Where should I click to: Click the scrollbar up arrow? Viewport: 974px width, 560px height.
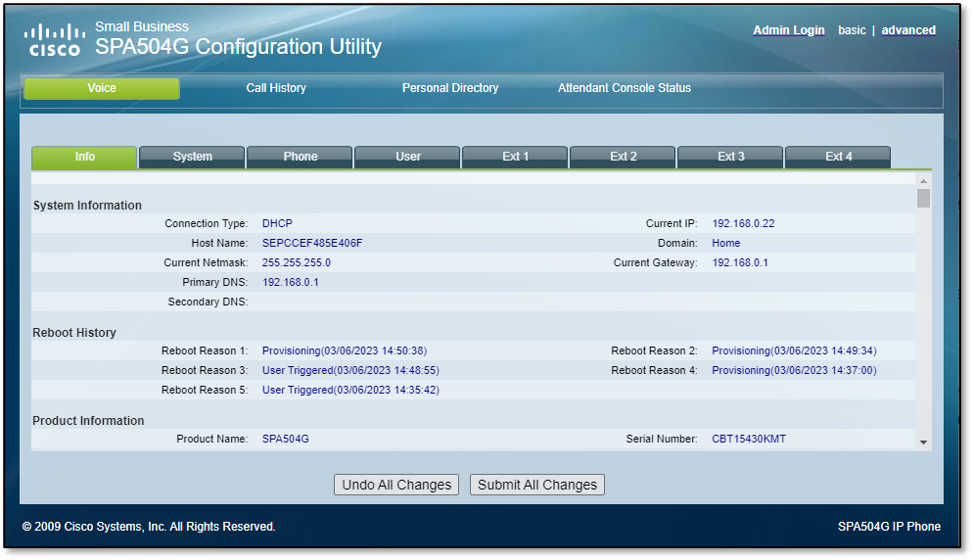924,181
